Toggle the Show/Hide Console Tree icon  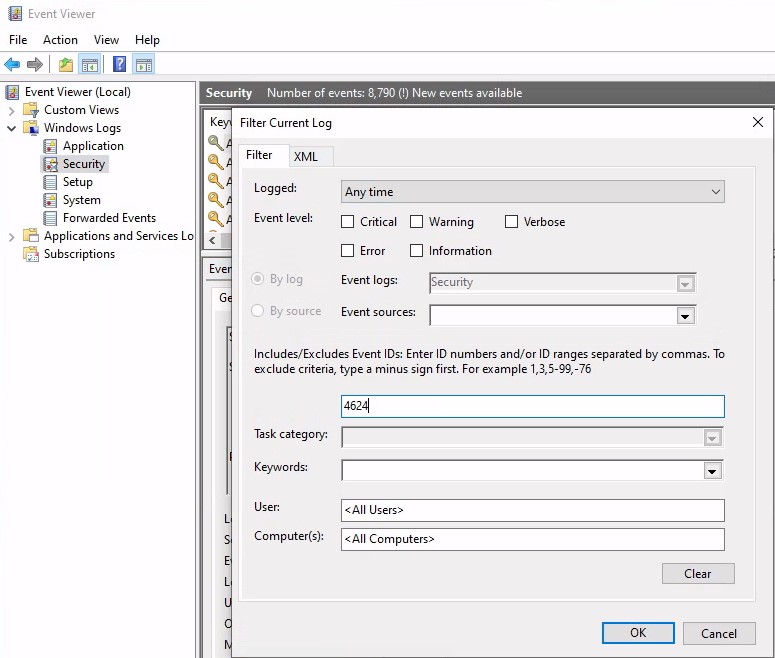point(89,64)
